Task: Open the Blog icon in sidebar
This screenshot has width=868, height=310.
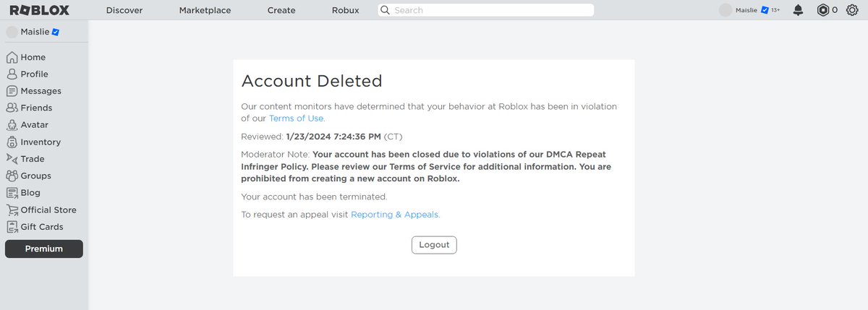Action: pos(12,193)
